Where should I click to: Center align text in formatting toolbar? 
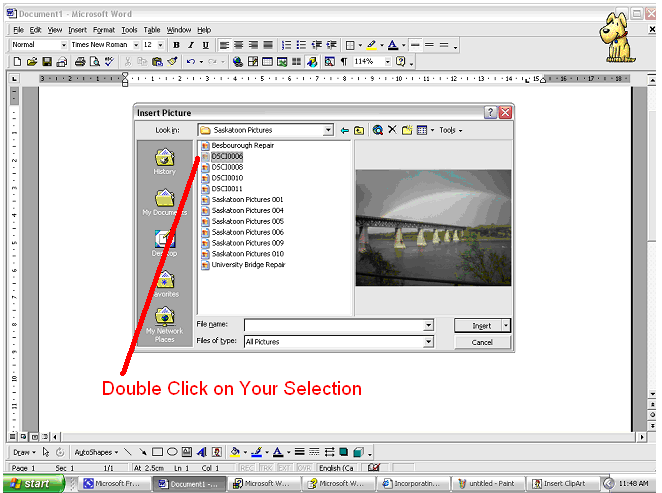click(x=239, y=45)
